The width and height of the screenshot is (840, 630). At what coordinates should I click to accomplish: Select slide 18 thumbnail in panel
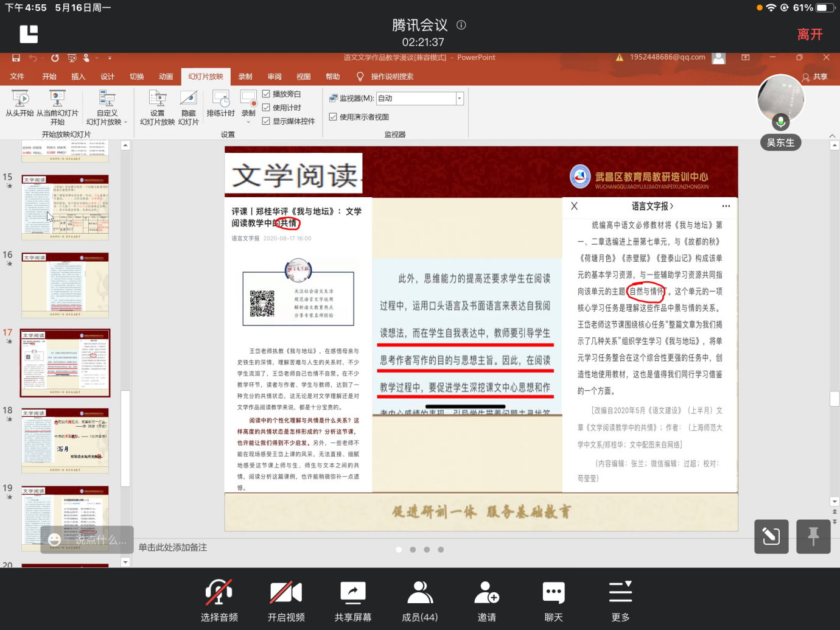pos(65,441)
